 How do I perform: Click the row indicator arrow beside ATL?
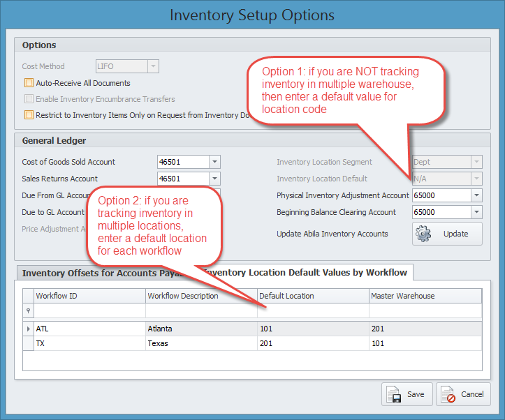pyautogui.click(x=28, y=329)
